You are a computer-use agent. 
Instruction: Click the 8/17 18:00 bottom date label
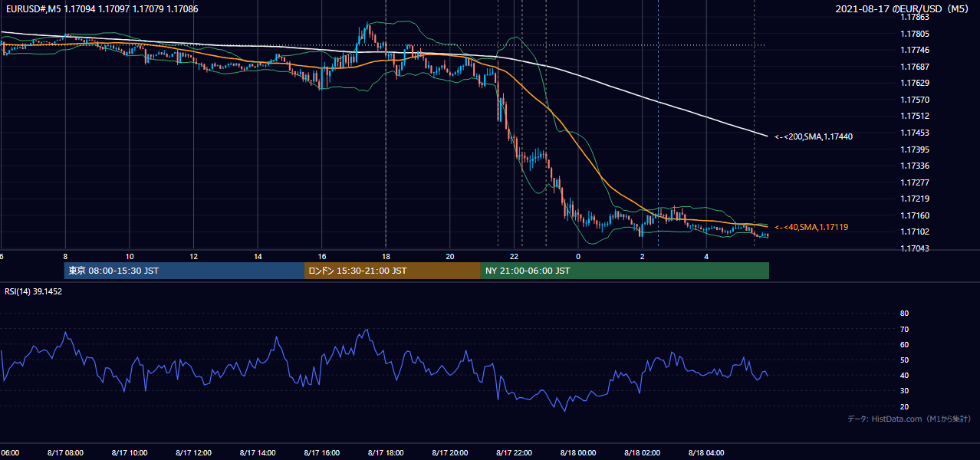(385, 452)
